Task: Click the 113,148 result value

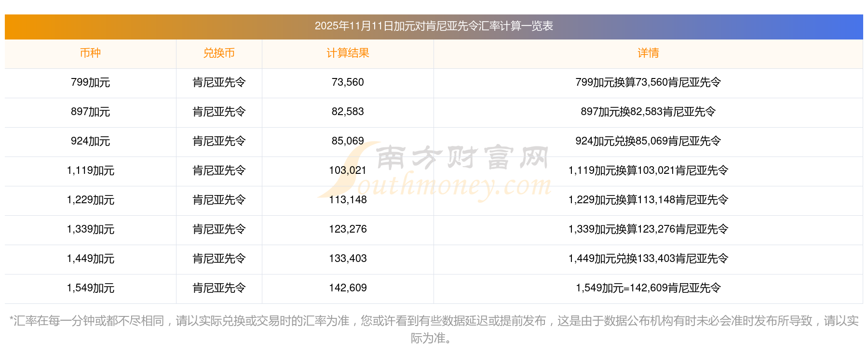Action: pyautogui.click(x=348, y=200)
